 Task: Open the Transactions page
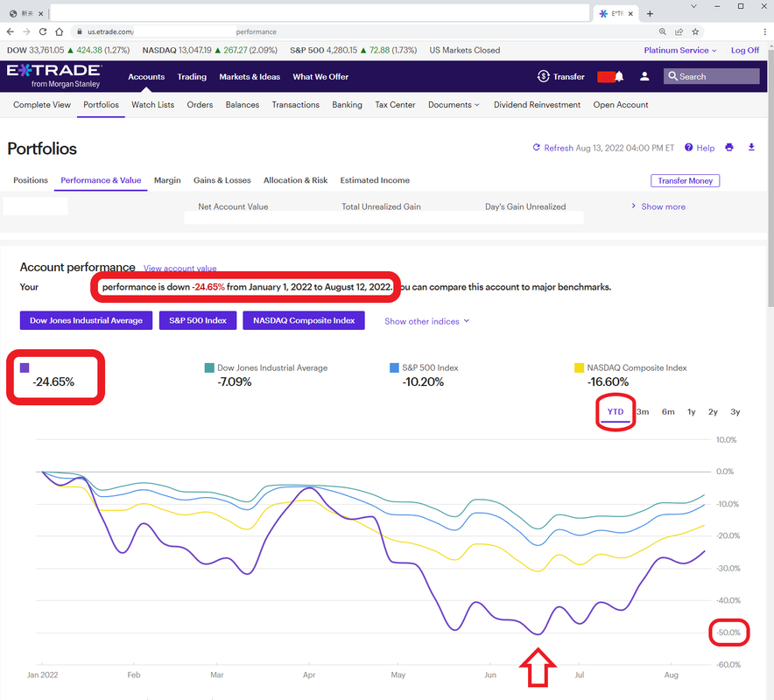296,105
